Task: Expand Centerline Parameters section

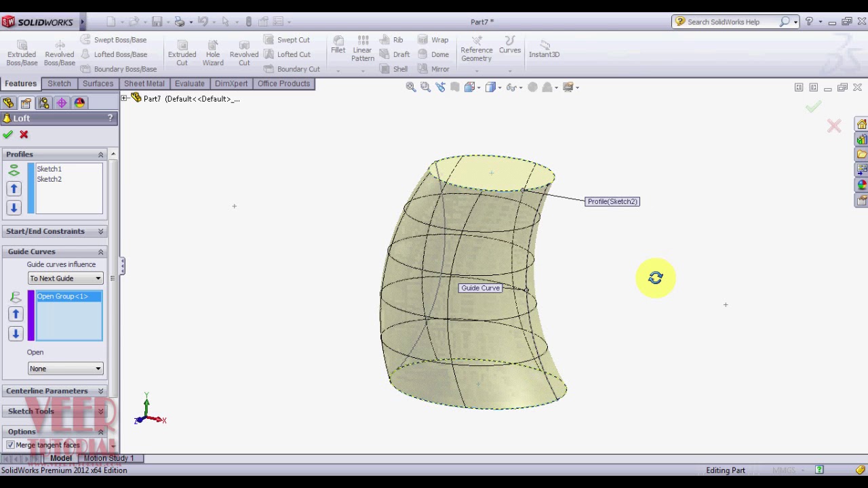Action: [101, 391]
